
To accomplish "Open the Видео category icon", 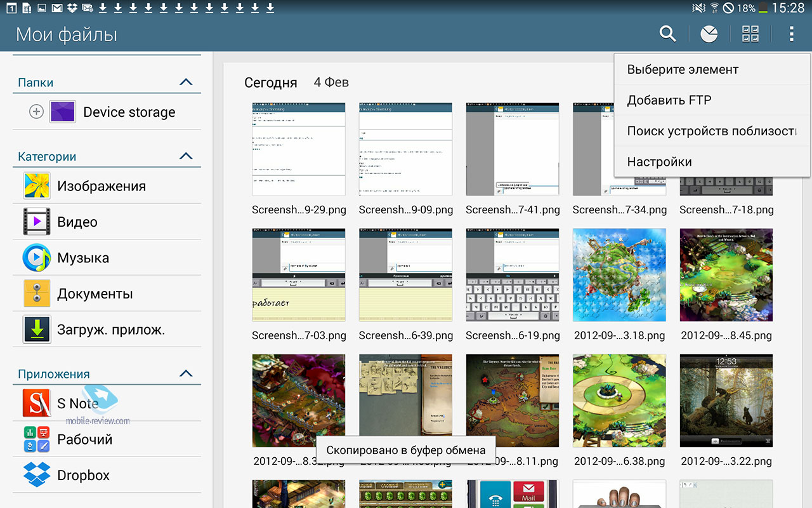I will [37, 222].
